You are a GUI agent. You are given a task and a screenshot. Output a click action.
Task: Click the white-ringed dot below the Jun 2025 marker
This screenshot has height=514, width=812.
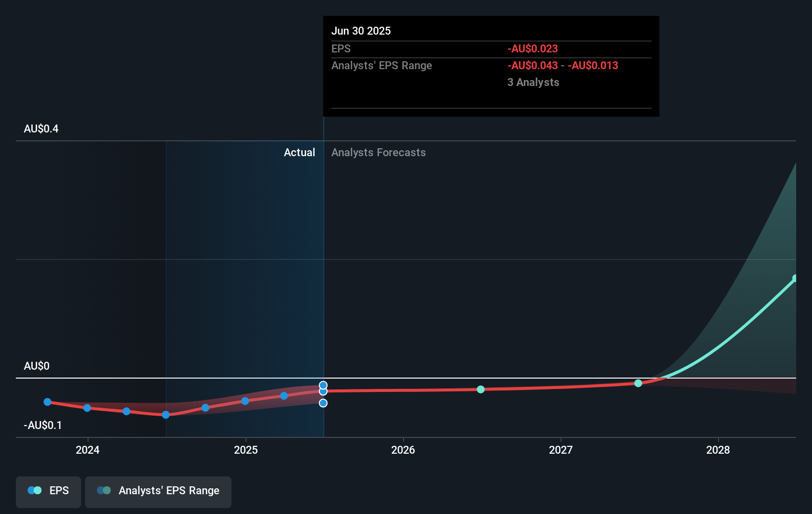tap(323, 403)
